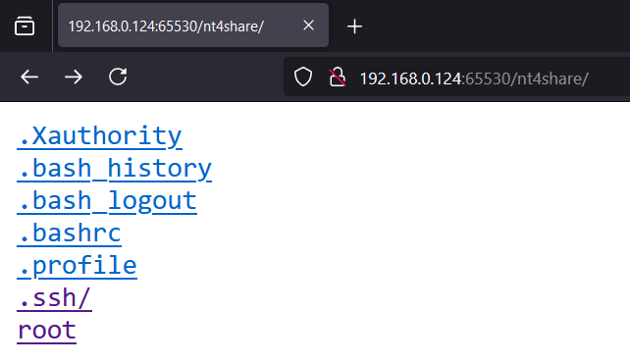Open the .bash_logout file link

point(107,201)
